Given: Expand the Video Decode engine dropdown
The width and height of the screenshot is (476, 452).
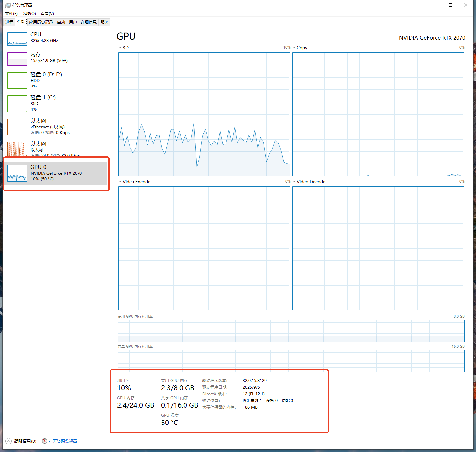Looking at the screenshot, I should (294, 182).
